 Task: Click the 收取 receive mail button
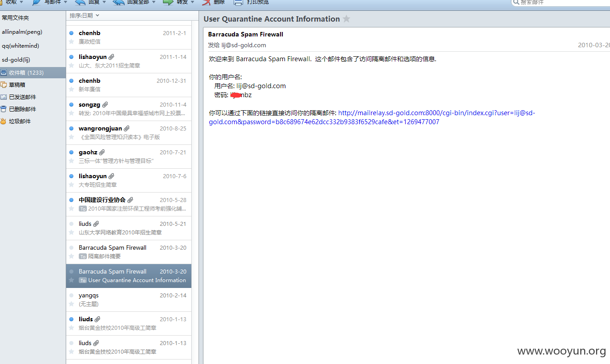tap(11, 2)
